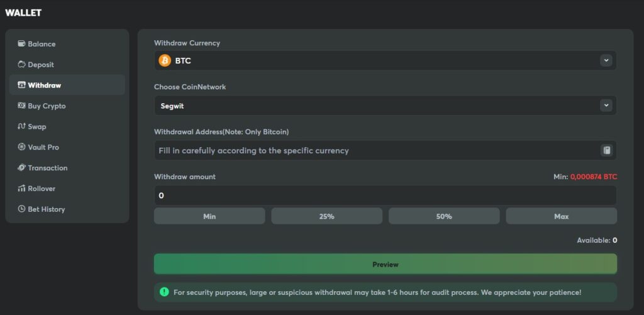Open the address book icon in address field
The image size is (644, 315).
(x=606, y=150)
